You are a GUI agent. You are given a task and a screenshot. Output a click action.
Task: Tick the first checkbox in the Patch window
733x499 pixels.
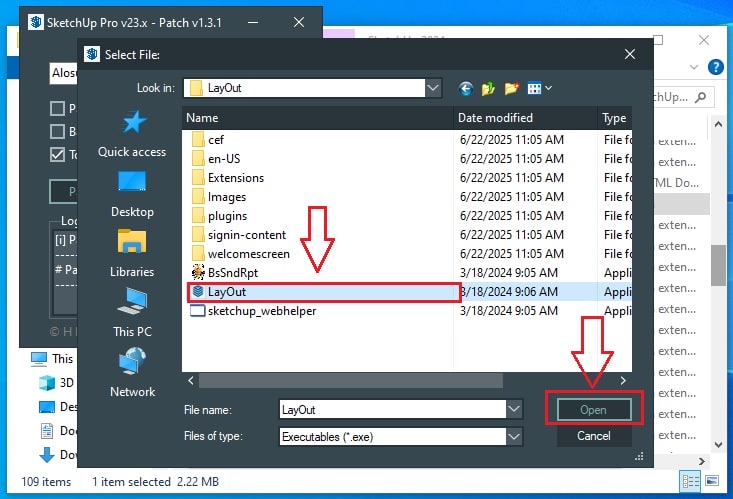57,108
